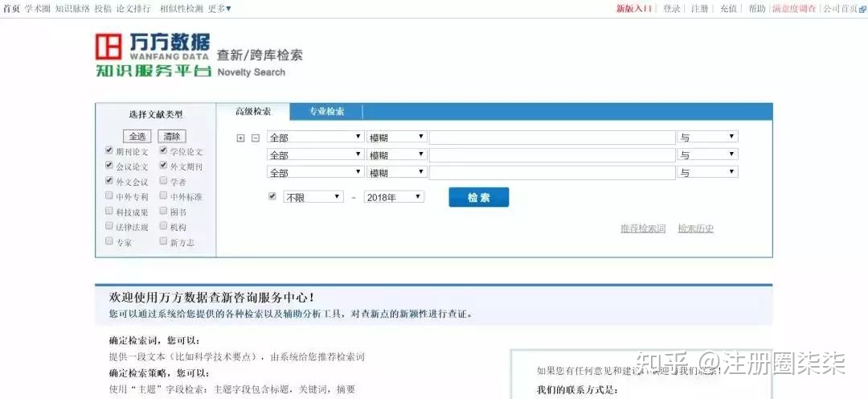Image resolution: width=868 pixels, height=399 pixels.
Task: Open second row 模糊 match dropdown
Action: pos(397,155)
